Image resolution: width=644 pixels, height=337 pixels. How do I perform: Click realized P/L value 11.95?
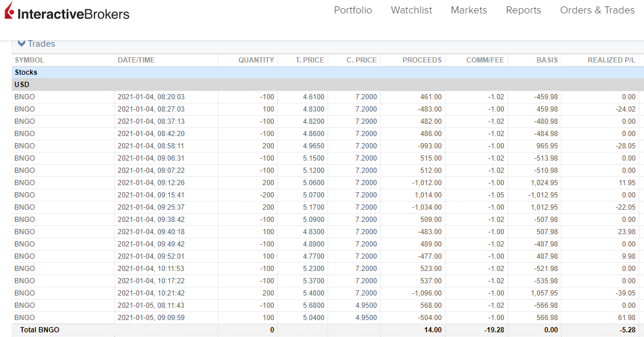click(x=627, y=183)
